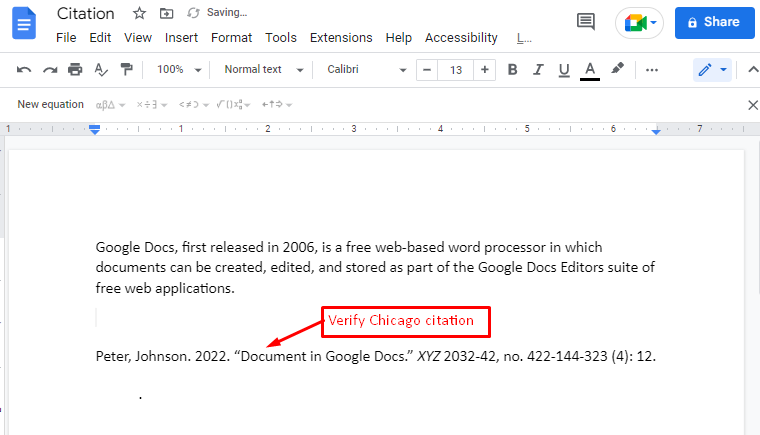Open editing mode pencil menu
This screenshot has height=435, width=760.
coord(712,70)
